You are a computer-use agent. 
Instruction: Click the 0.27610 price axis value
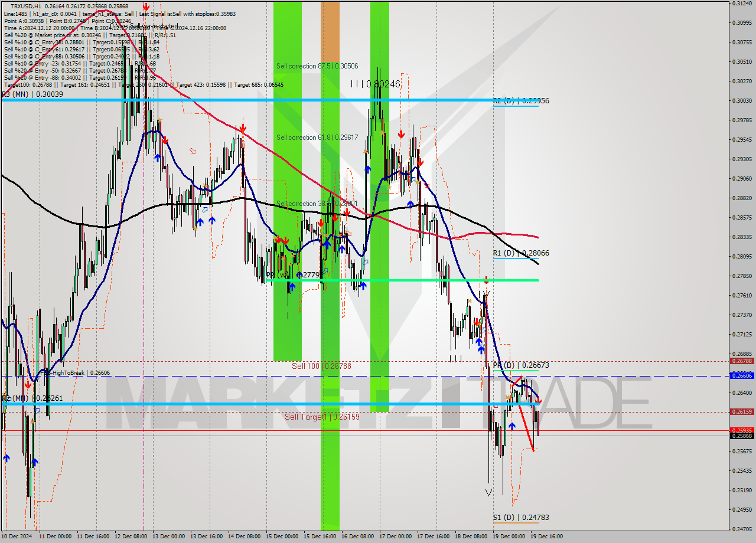tap(742, 295)
